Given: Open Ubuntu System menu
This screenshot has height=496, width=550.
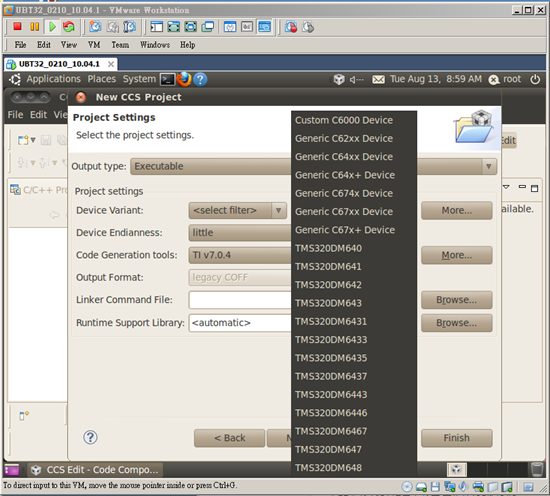Looking at the screenshot, I should pos(139,79).
